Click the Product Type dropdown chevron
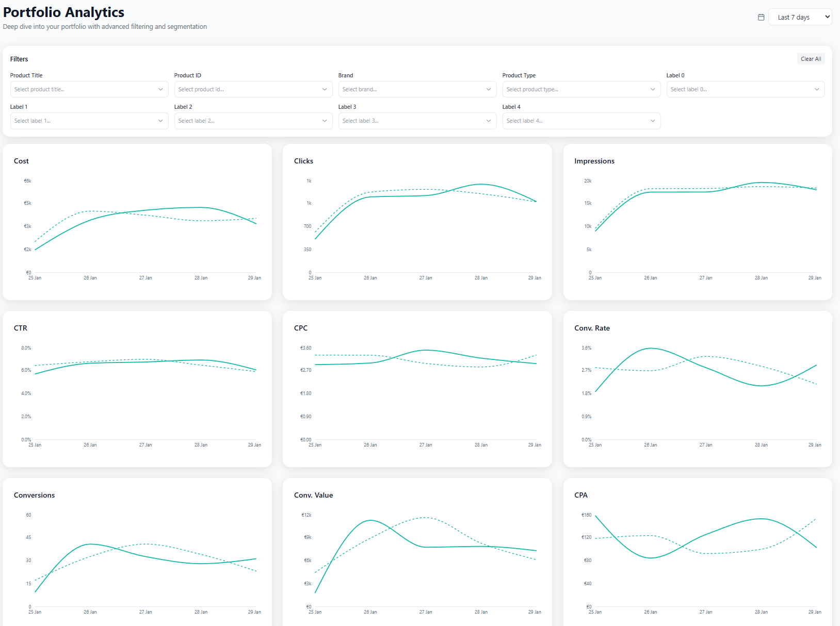The height and width of the screenshot is (626, 840). pyautogui.click(x=653, y=89)
